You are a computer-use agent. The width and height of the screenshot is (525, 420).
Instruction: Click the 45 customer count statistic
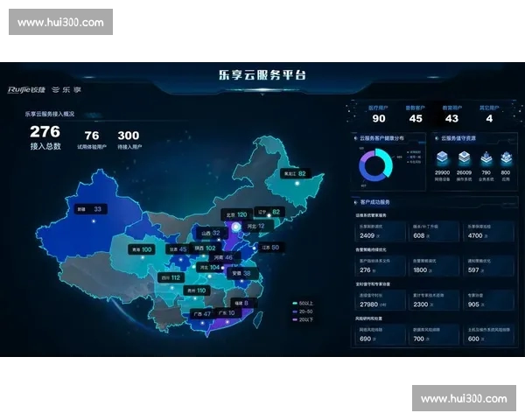[415, 115]
